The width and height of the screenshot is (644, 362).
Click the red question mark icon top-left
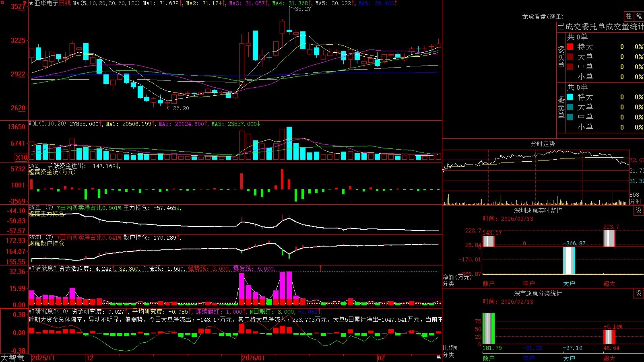tap(25, 3)
